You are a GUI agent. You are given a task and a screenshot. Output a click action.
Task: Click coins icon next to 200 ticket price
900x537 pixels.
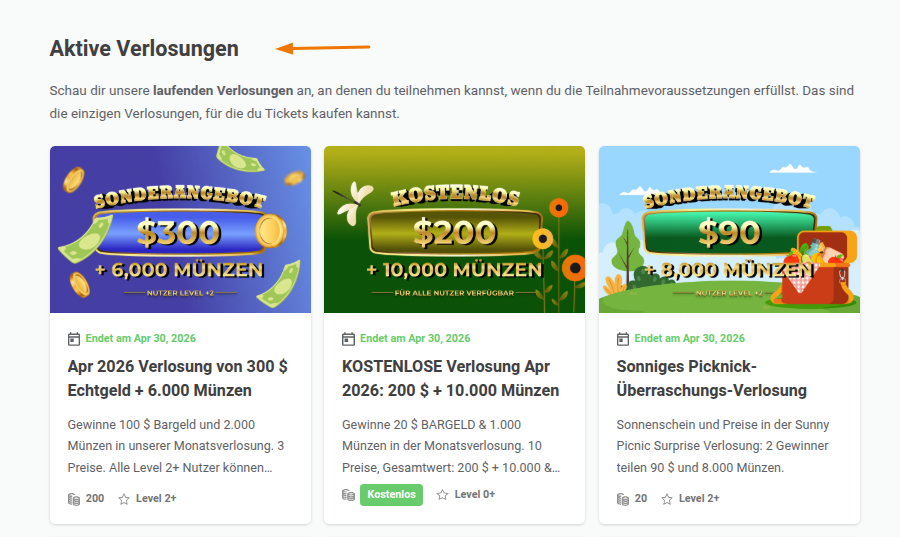74,499
